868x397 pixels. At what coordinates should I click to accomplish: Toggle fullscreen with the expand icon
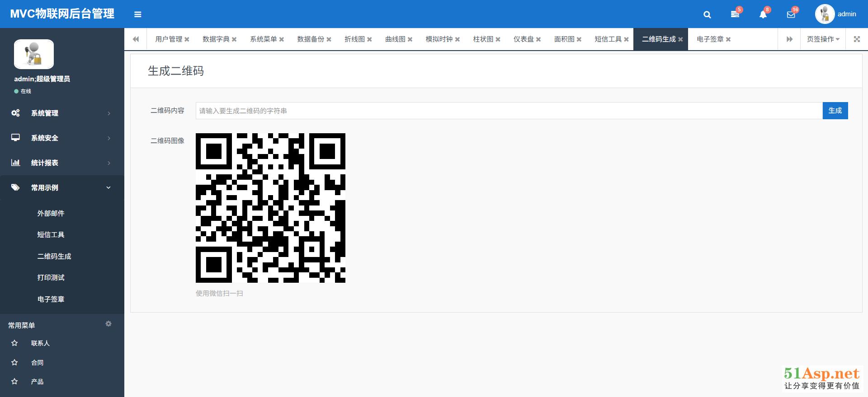856,39
